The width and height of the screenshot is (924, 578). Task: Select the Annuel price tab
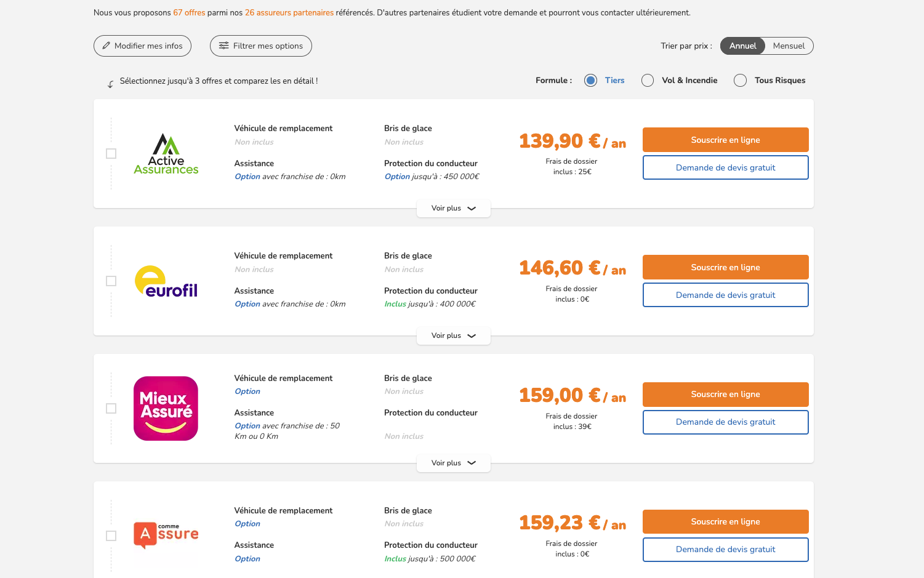point(742,46)
